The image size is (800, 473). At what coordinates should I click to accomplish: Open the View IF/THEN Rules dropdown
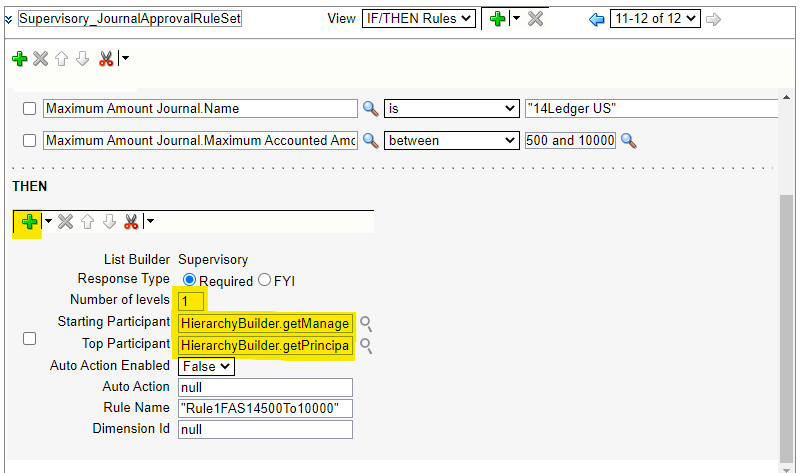[x=418, y=19]
